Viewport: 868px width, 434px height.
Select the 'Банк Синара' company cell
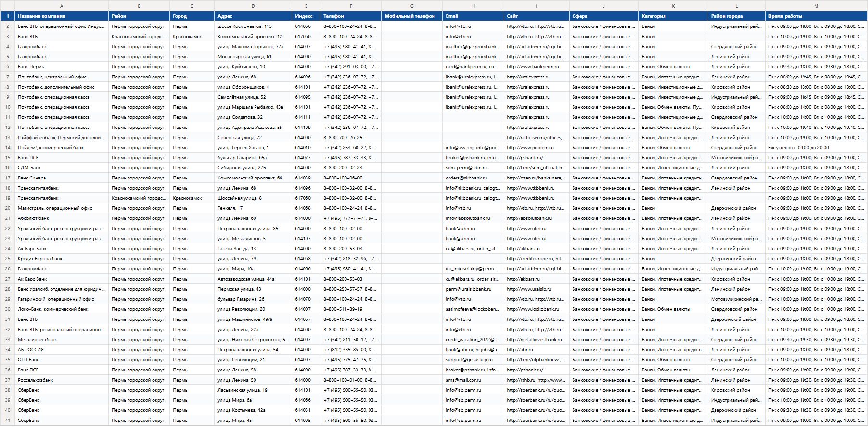point(62,178)
